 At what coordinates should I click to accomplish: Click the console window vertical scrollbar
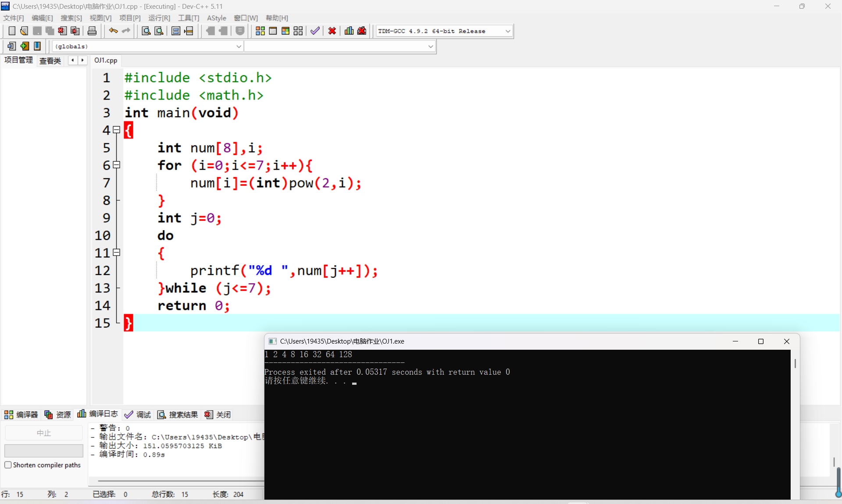pyautogui.click(x=795, y=364)
